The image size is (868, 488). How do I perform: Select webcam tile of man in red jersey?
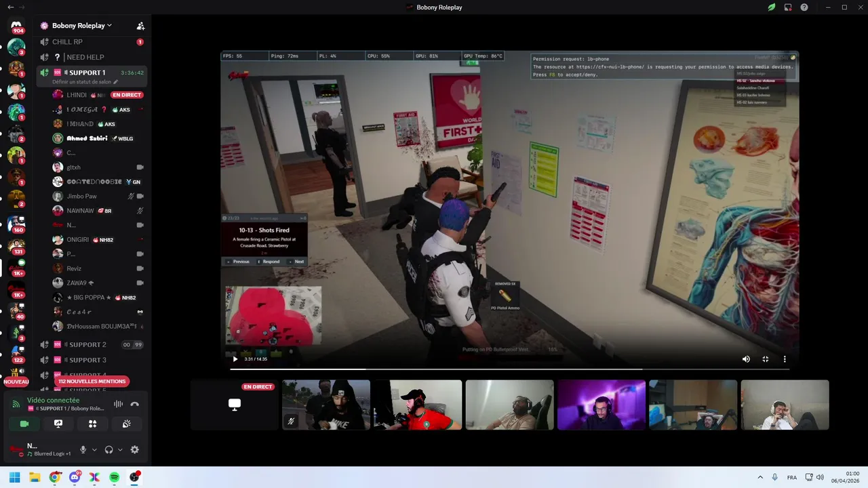(418, 405)
